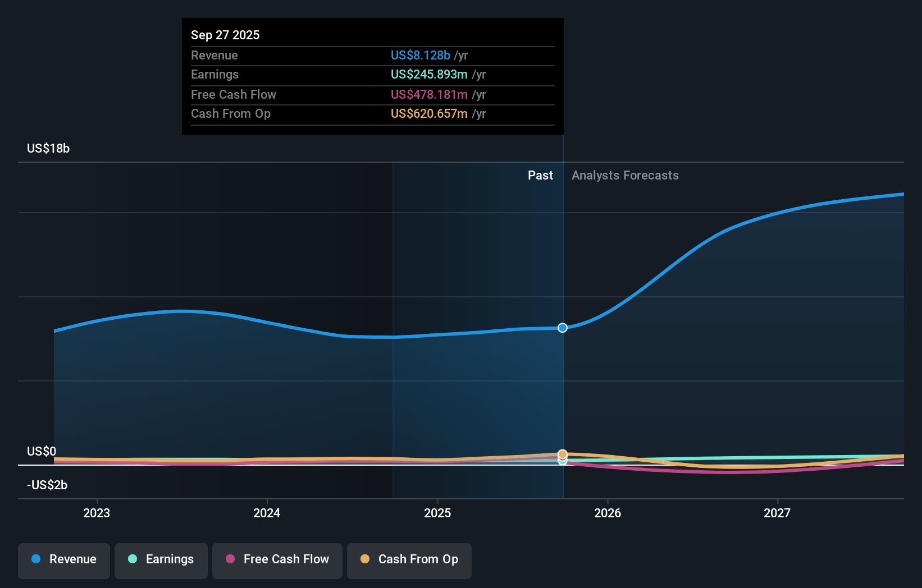Click the teal Earnings legend dot
The height and width of the screenshot is (588, 922).
tap(131, 559)
